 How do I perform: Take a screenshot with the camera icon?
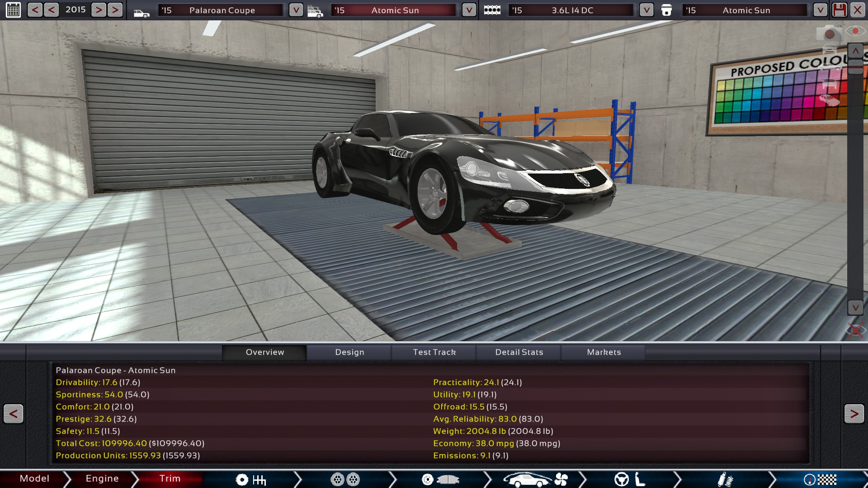click(x=829, y=33)
